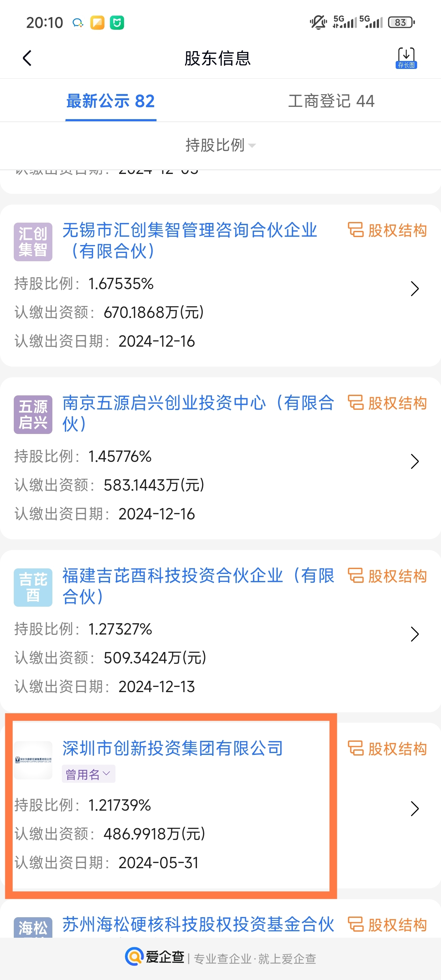Open 深圳市创新投资集团有限公司 company link
This screenshot has height=980, width=441.
point(173,748)
